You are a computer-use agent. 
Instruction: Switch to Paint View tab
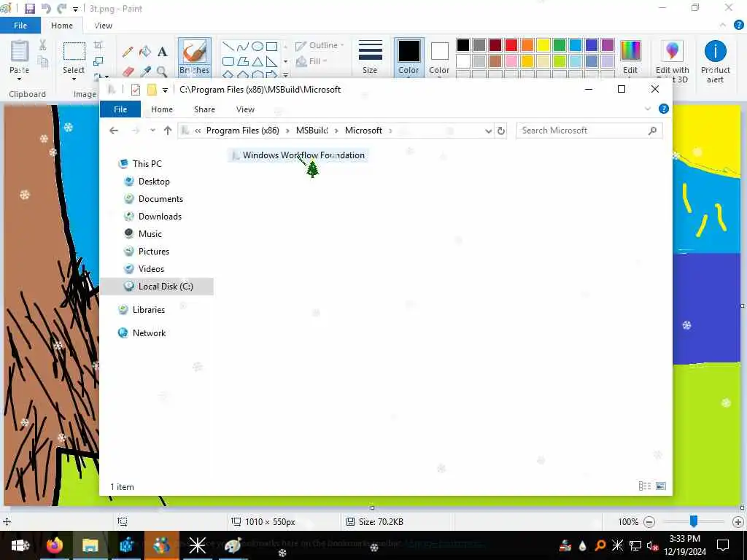103,26
